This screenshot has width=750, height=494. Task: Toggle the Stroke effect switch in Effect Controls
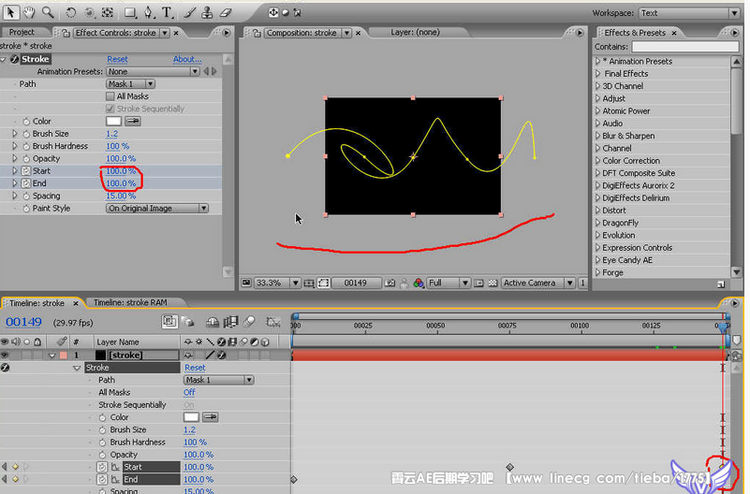14,59
